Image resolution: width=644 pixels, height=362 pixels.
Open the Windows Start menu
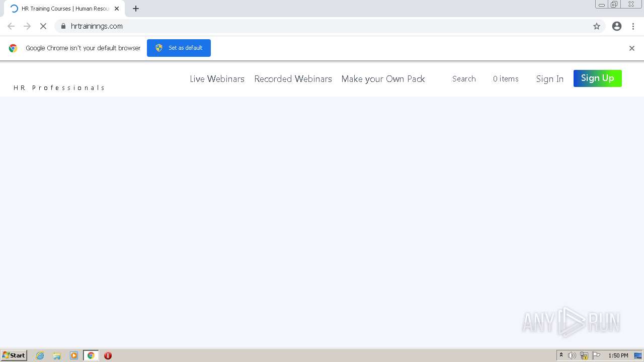point(14,355)
